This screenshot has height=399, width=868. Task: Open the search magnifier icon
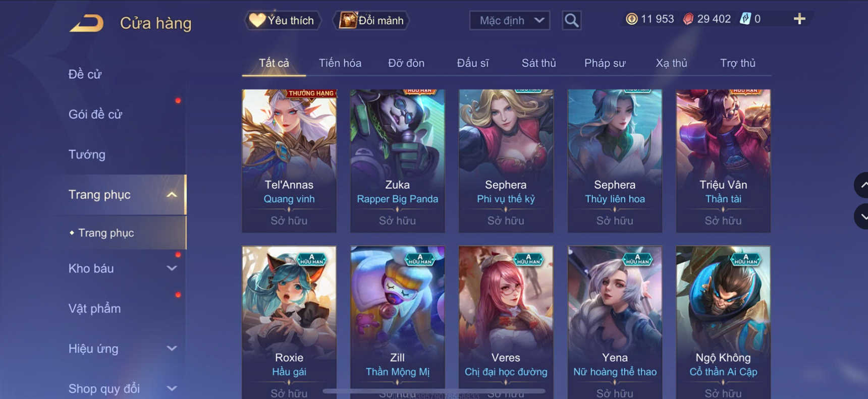click(x=571, y=21)
